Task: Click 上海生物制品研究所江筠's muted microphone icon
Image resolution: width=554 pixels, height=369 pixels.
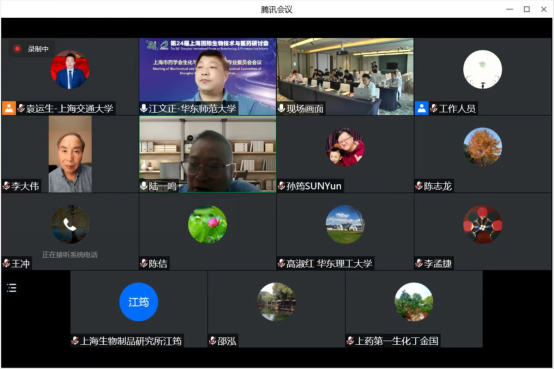Action: tap(75, 341)
